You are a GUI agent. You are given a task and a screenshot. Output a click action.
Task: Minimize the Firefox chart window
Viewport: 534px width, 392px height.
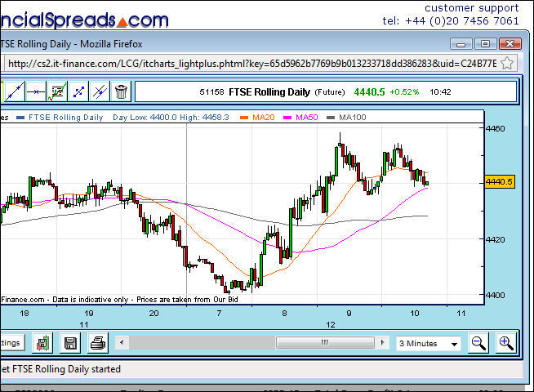[x=461, y=44]
